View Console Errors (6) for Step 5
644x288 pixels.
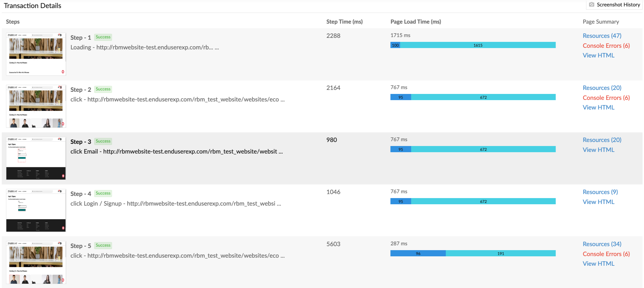pos(606,254)
